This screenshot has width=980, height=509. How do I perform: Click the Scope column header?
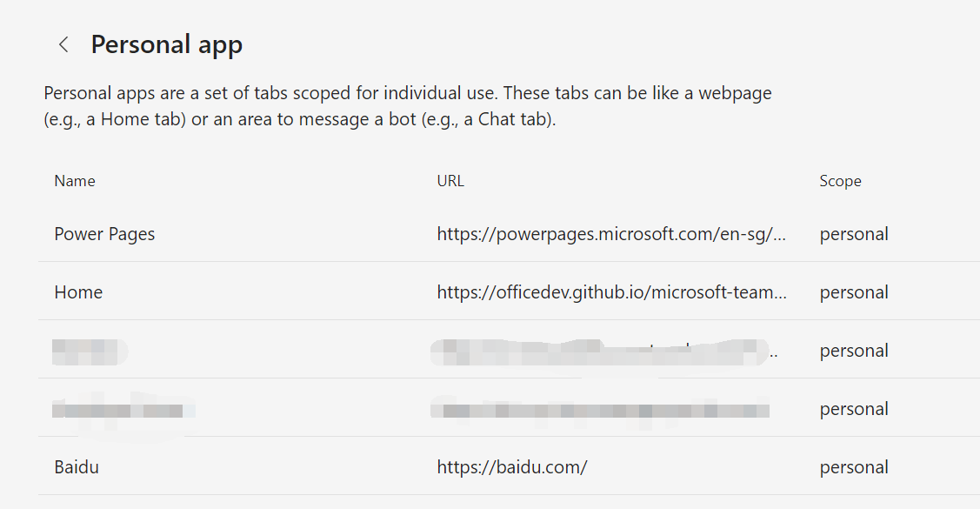840,181
